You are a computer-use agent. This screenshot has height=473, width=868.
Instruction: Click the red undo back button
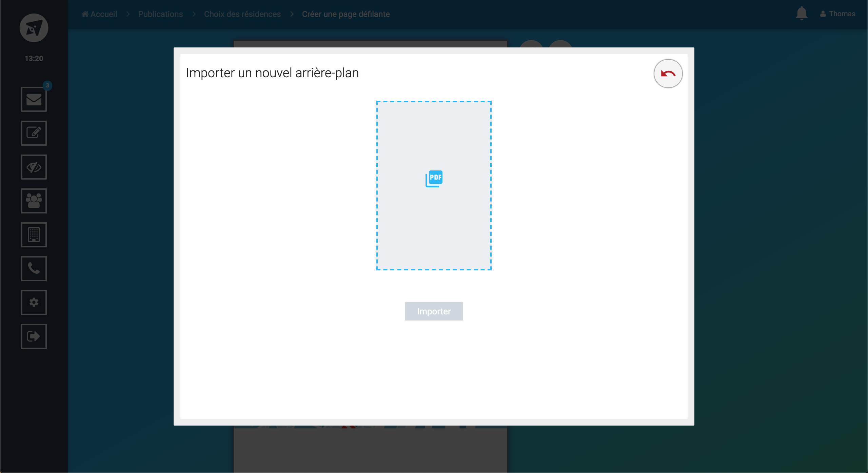click(x=668, y=74)
